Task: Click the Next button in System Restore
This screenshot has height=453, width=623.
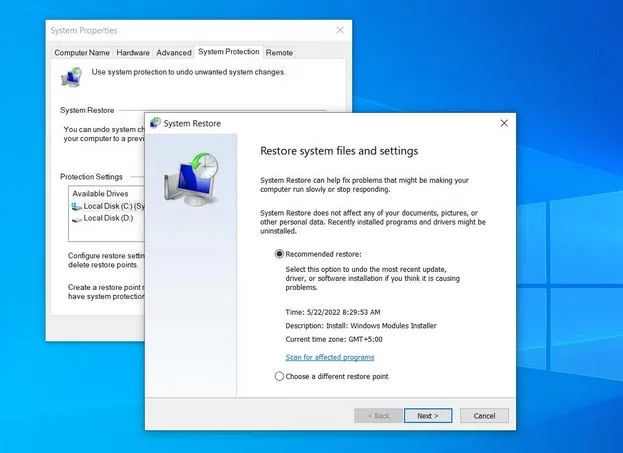Action: (428, 416)
